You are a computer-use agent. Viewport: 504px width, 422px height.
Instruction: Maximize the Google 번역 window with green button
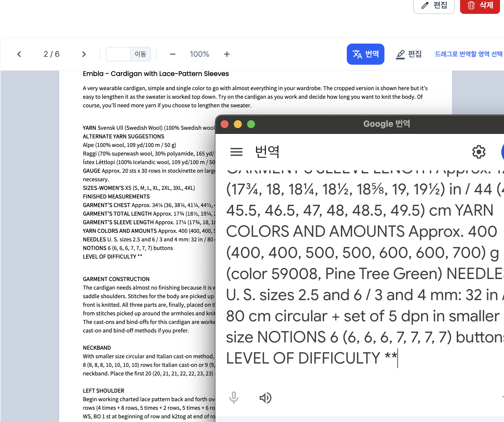tap(251, 124)
